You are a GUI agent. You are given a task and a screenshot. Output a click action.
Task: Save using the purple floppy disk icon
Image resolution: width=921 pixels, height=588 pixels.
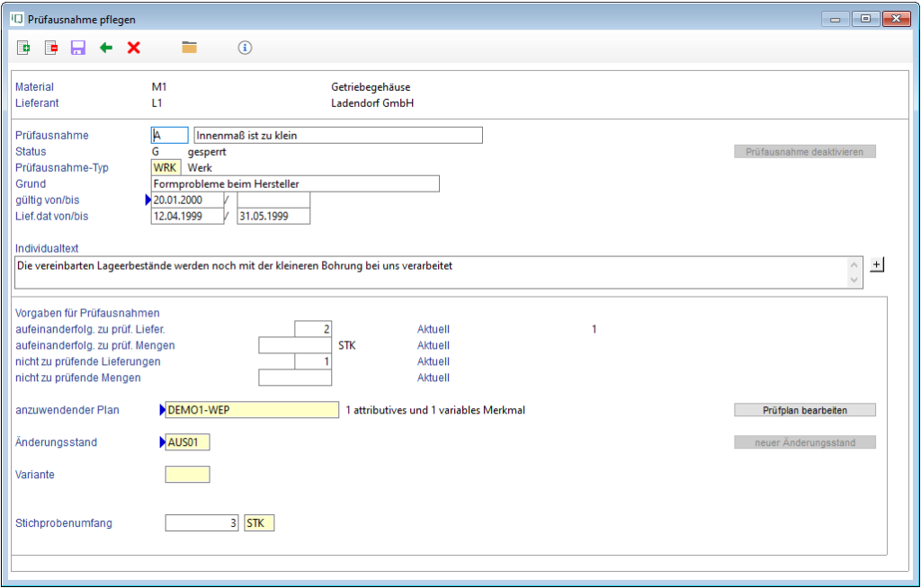(78, 48)
